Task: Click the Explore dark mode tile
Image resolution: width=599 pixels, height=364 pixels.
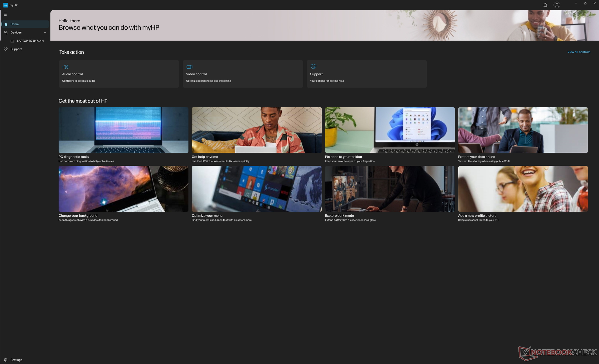Action: point(390,189)
